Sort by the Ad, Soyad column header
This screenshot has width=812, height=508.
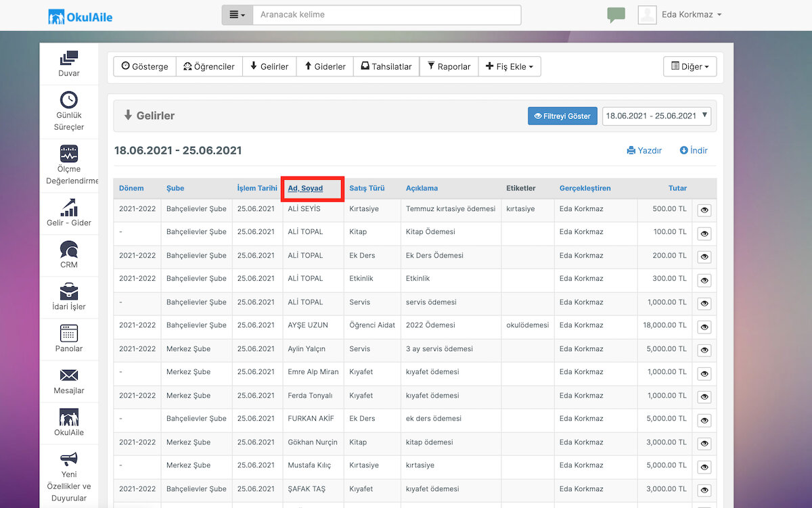tap(305, 188)
